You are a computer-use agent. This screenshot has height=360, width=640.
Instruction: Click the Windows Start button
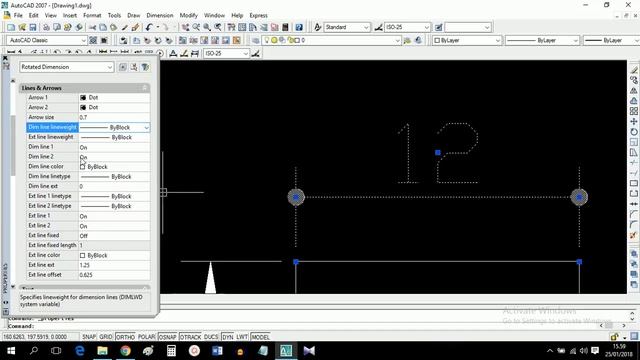11,351
